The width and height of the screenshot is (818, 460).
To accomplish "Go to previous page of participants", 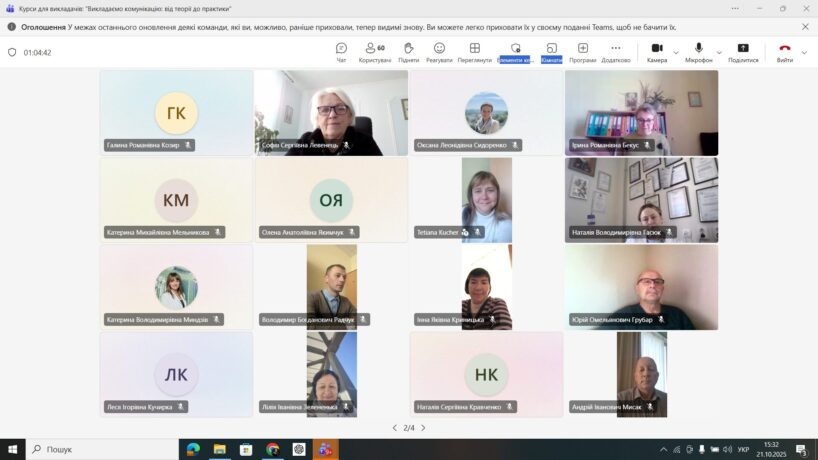I will pyautogui.click(x=394, y=428).
